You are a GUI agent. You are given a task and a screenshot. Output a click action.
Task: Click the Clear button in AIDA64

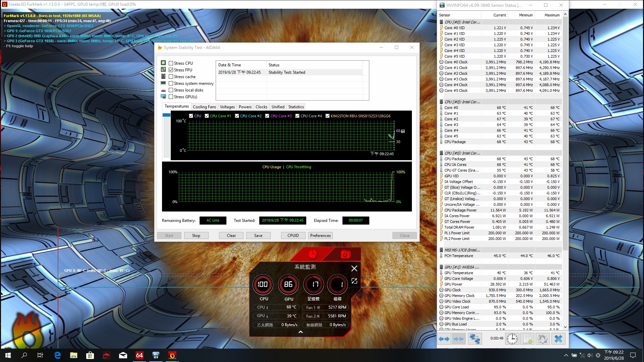point(231,236)
